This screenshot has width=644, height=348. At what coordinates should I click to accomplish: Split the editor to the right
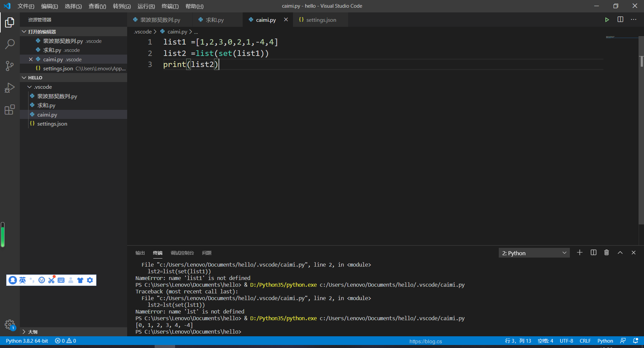tap(620, 19)
